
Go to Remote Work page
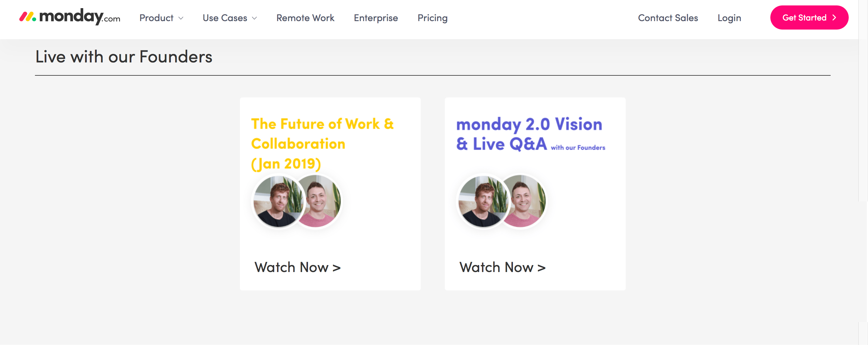pos(305,18)
